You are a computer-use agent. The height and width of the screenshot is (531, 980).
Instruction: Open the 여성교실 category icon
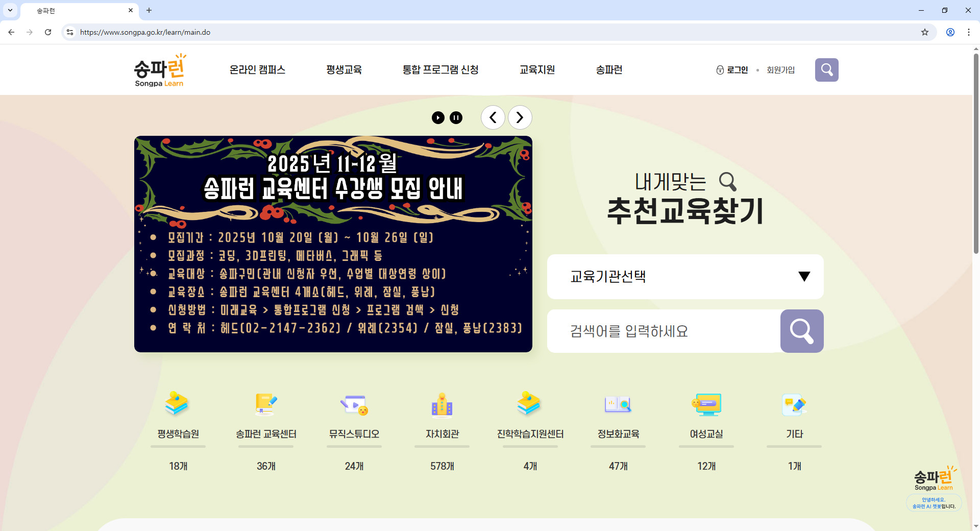click(706, 404)
